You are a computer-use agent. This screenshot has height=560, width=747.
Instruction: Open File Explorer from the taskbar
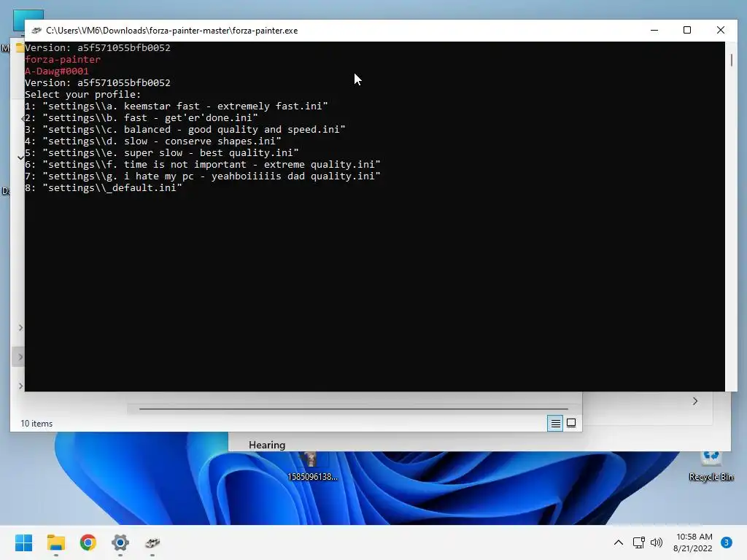[55, 542]
